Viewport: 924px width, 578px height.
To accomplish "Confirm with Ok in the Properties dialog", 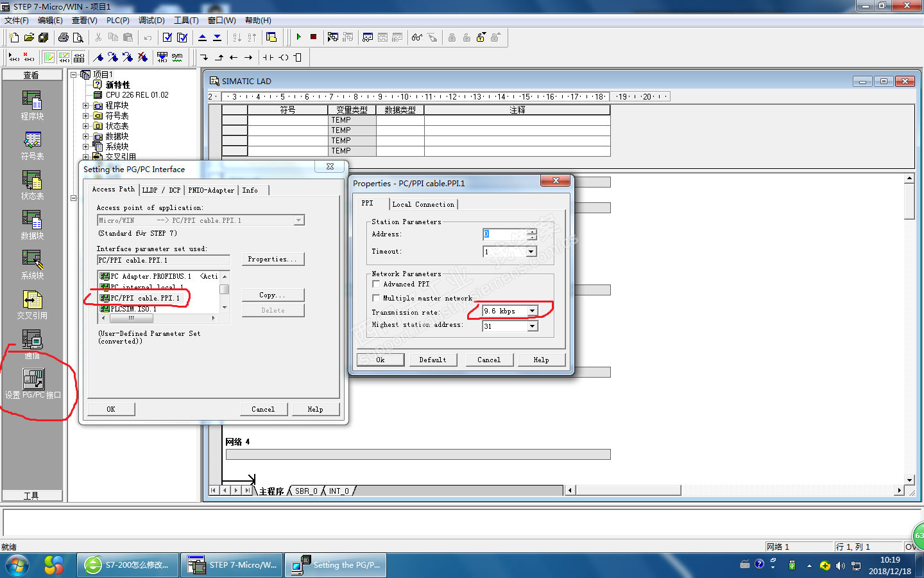I will pyautogui.click(x=381, y=360).
